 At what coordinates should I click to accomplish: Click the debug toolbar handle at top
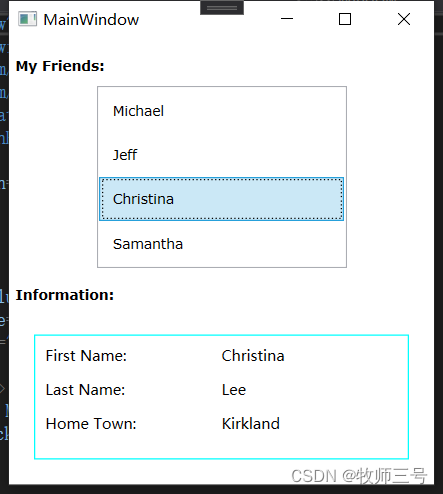click(222, 8)
